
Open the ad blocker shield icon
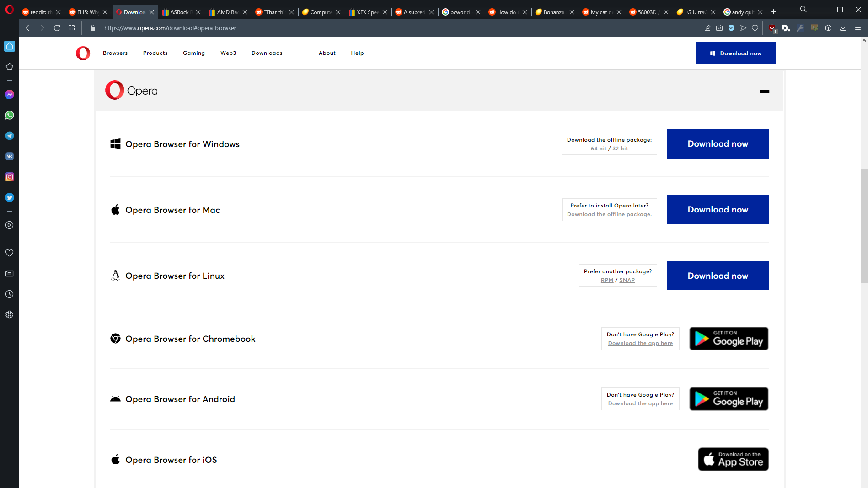point(731,28)
